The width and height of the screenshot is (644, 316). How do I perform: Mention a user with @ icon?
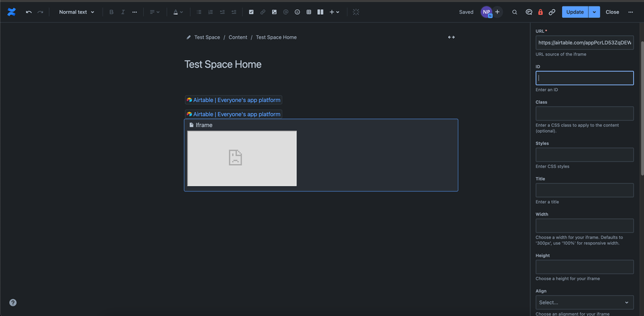[x=286, y=12]
